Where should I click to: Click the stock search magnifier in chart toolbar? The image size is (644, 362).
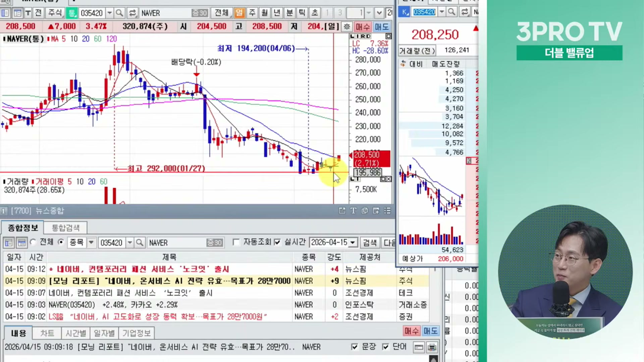(119, 13)
